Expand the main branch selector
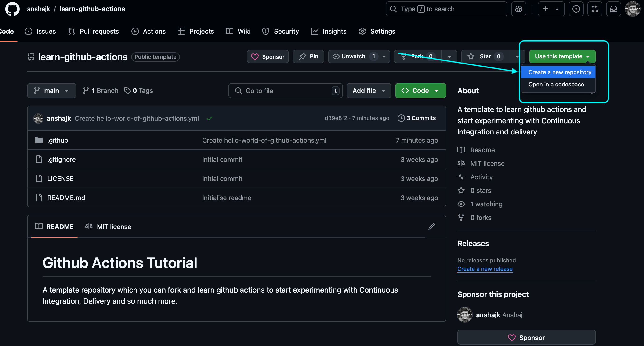The image size is (644, 346). coord(51,91)
